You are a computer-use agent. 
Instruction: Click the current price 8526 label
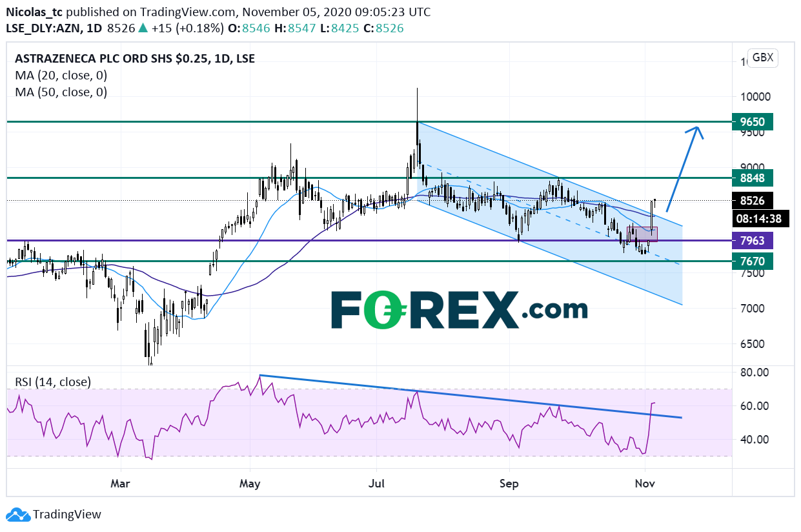(753, 201)
